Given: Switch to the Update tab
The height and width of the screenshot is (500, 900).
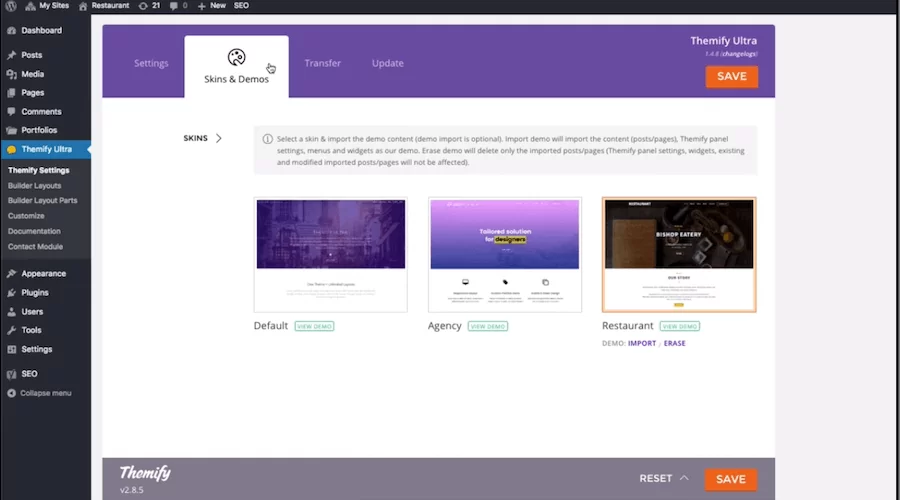Looking at the screenshot, I should [x=387, y=63].
